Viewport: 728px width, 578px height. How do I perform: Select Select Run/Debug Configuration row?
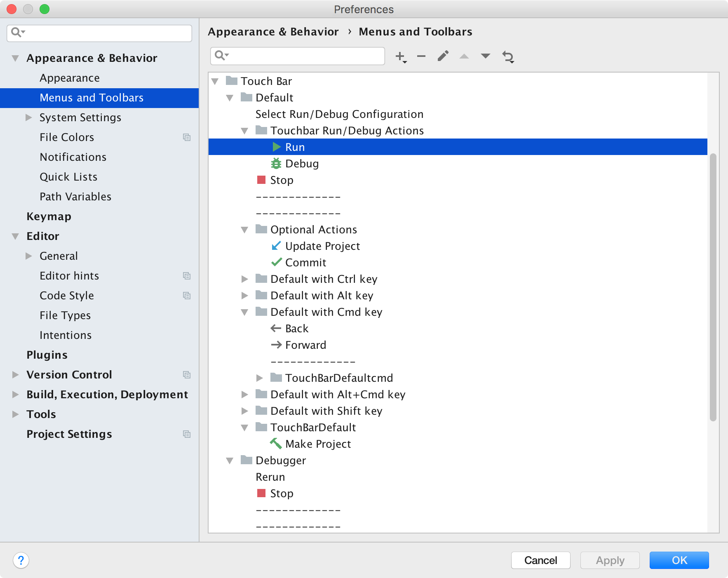pos(458,114)
